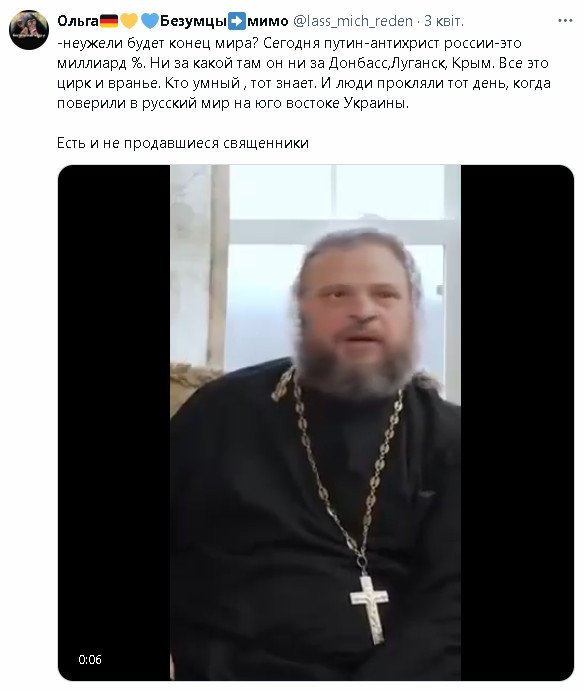The width and height of the screenshot is (584, 691).
Task: Open the @lass_mich_reden profile handle
Action: pos(353,21)
